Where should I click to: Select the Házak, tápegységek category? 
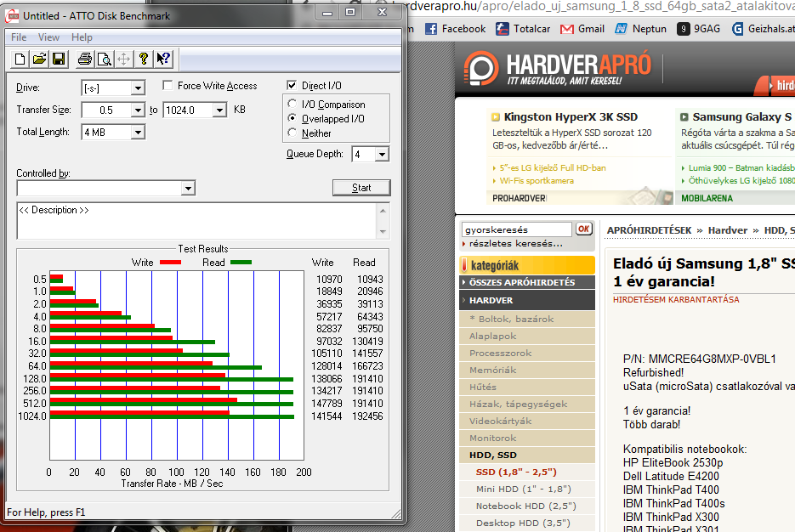(527, 405)
